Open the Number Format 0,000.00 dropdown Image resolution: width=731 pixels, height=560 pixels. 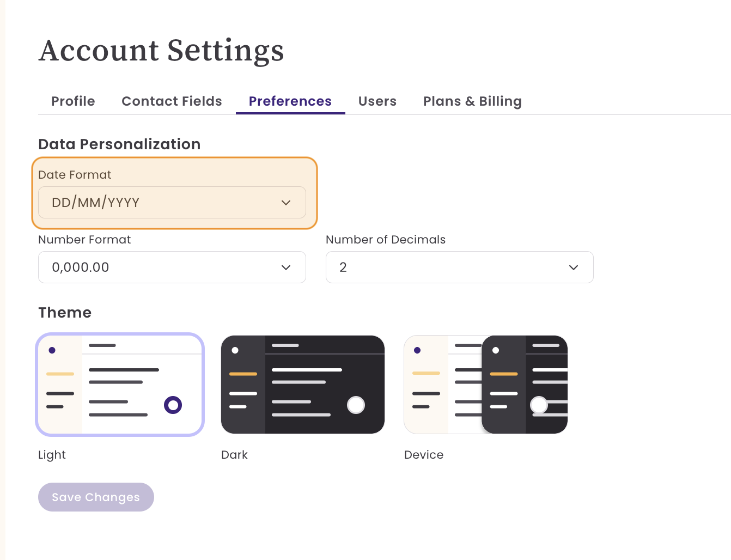pyautogui.click(x=172, y=267)
